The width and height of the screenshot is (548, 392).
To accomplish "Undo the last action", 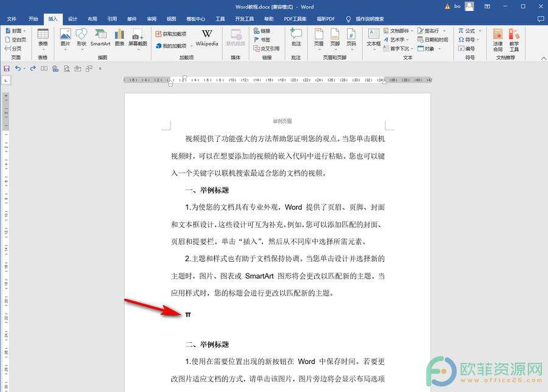I will 18,68.
